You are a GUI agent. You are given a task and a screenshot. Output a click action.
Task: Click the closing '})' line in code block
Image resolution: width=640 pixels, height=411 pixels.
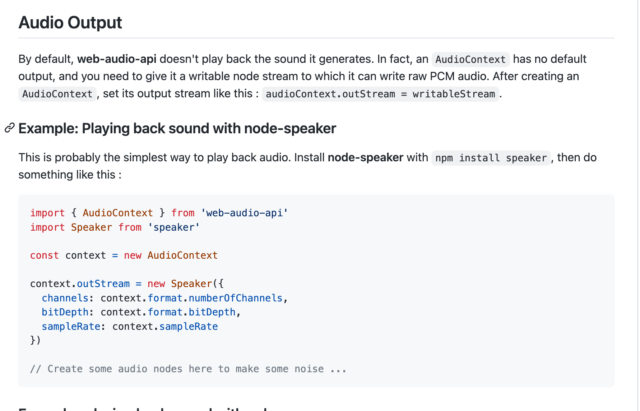click(36, 340)
